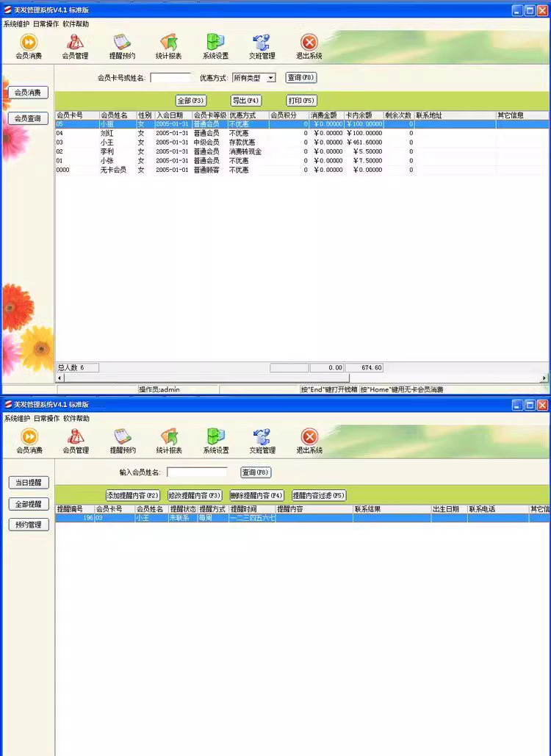The height and width of the screenshot is (756, 551).
Task: Select member row 小张
Action: pos(302,161)
